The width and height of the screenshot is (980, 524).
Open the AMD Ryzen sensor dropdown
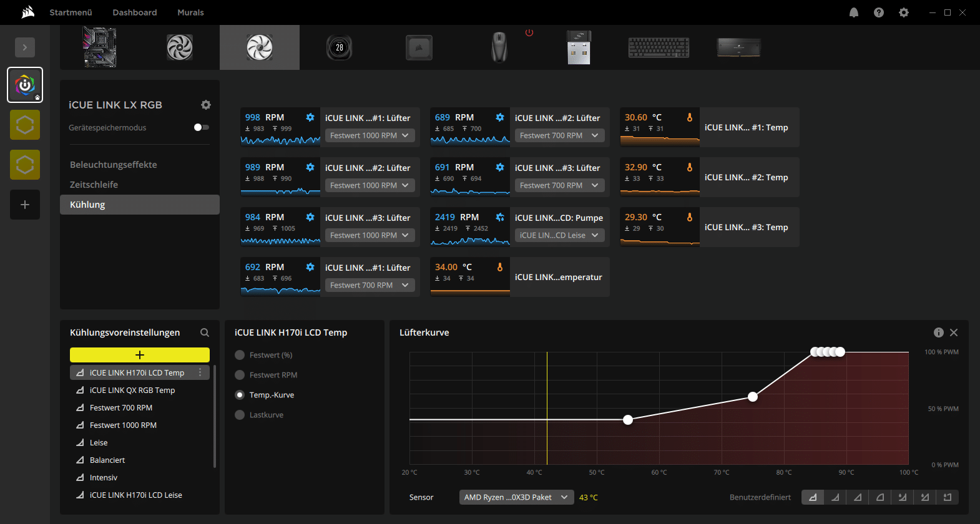tap(516, 497)
